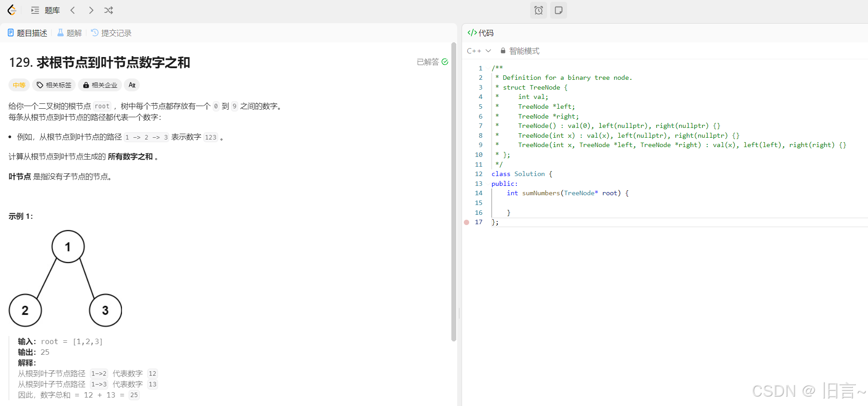Click the tree diagram root node 1
This screenshot has width=868, height=406.
coord(68,246)
